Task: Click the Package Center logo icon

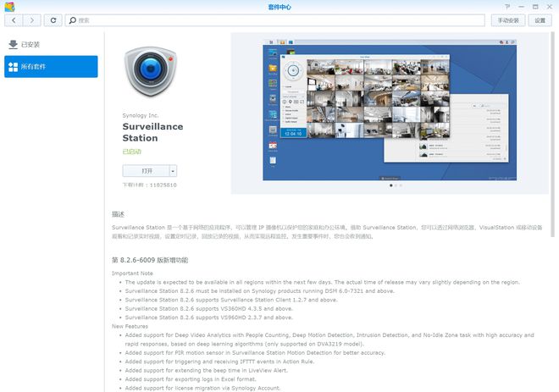Action: click(8, 6)
